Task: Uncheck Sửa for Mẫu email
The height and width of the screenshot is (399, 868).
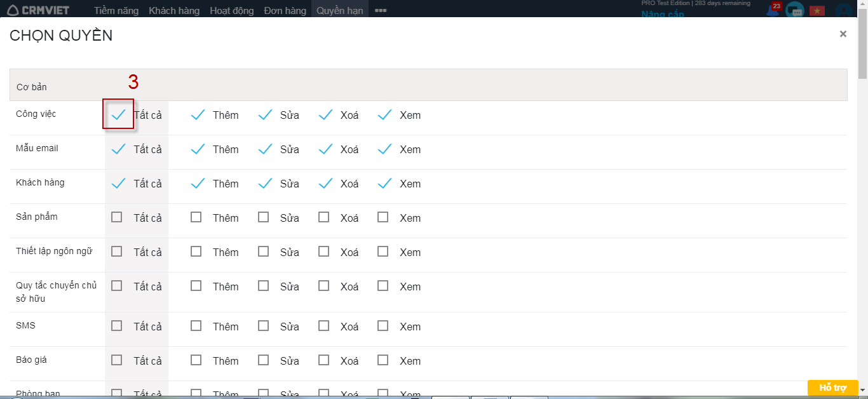Action: (265, 149)
